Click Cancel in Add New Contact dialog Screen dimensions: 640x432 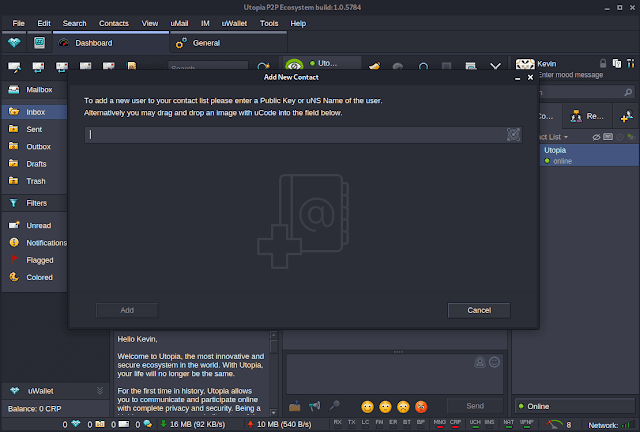point(479,310)
